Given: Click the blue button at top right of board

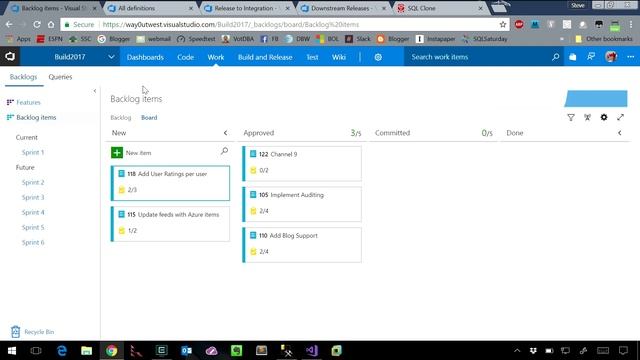Looking at the screenshot, I should (x=596, y=98).
